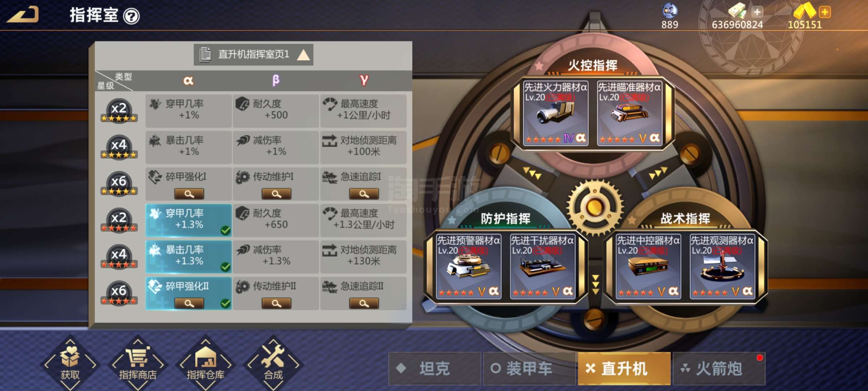Switch to the 火箭炮 tab
868x391 pixels.
pos(719,369)
